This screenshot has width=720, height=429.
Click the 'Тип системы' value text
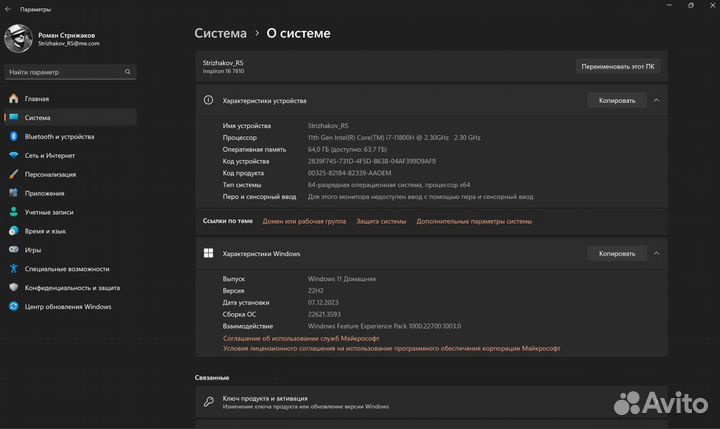tap(389, 185)
